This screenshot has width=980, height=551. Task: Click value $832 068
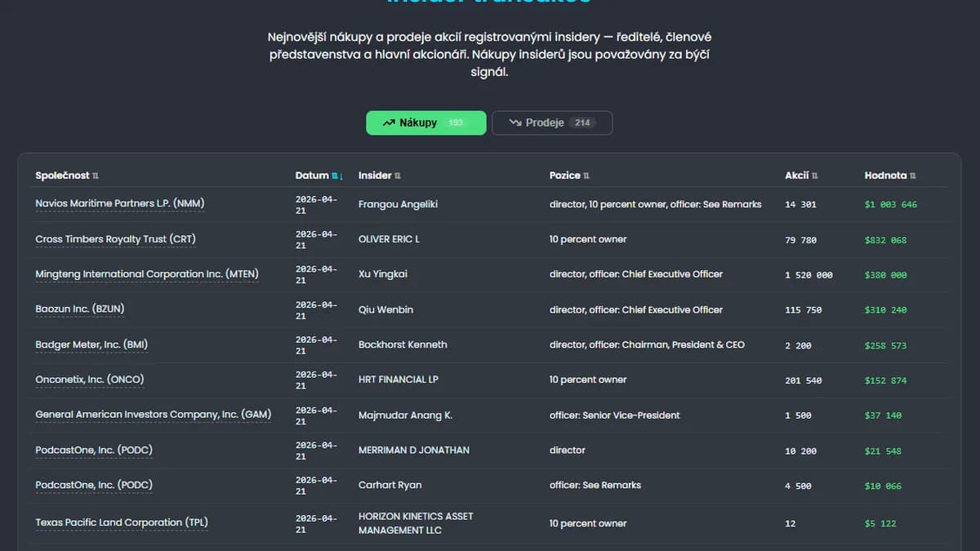tap(885, 240)
